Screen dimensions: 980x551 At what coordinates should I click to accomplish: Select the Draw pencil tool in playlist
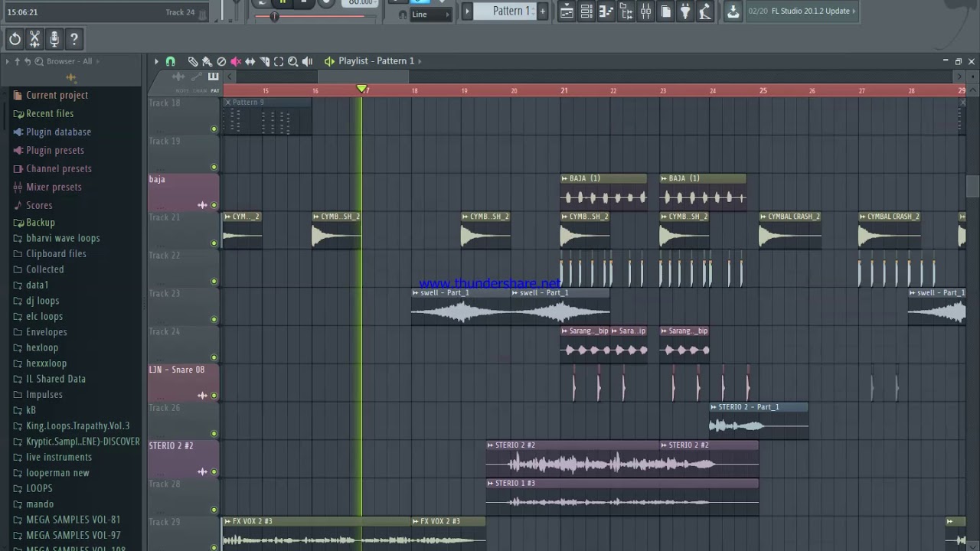coord(193,61)
